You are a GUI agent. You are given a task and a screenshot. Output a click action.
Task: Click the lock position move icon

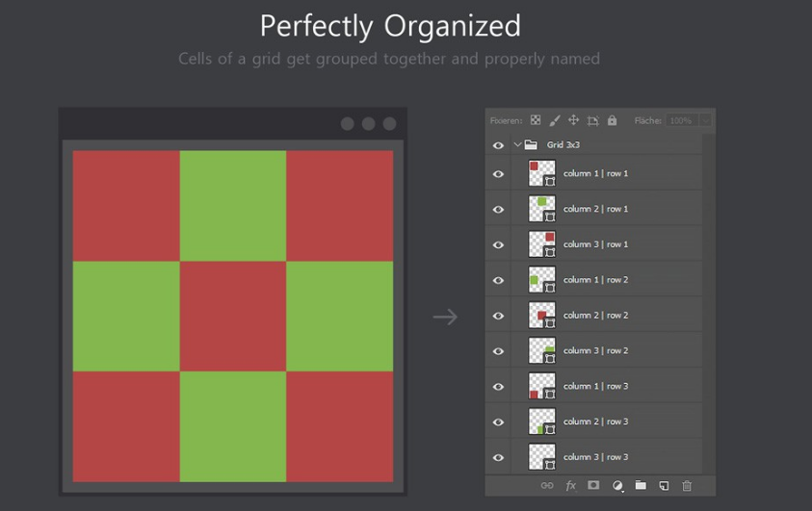pyautogui.click(x=573, y=120)
